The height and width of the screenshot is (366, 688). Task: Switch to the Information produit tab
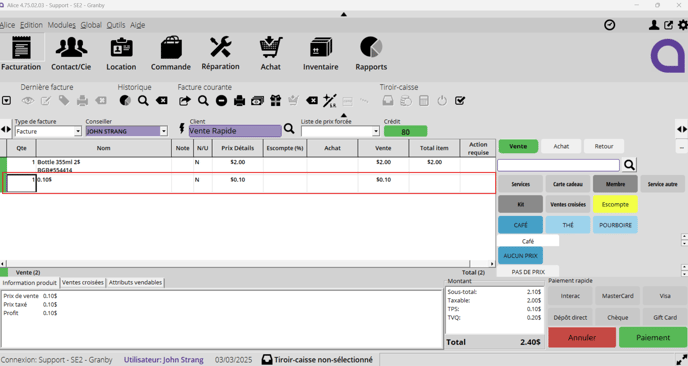pyautogui.click(x=30, y=283)
